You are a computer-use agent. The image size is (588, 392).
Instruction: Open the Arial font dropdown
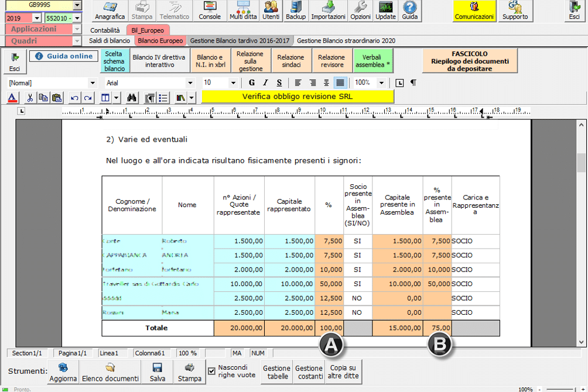190,83
